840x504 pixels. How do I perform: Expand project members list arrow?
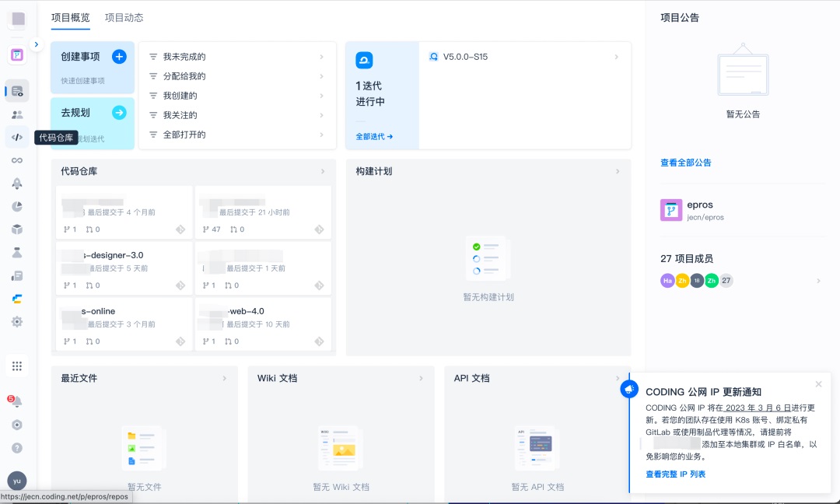coord(818,281)
